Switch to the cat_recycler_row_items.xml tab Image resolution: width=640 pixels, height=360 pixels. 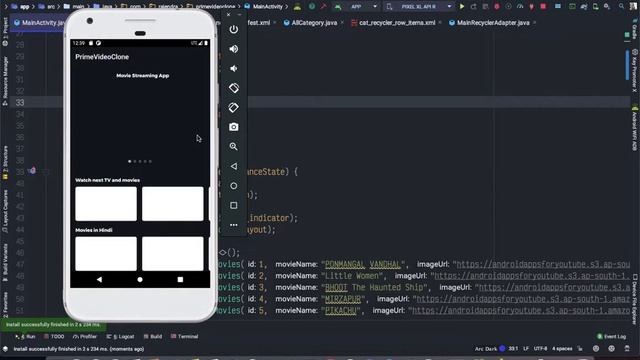[393, 23]
